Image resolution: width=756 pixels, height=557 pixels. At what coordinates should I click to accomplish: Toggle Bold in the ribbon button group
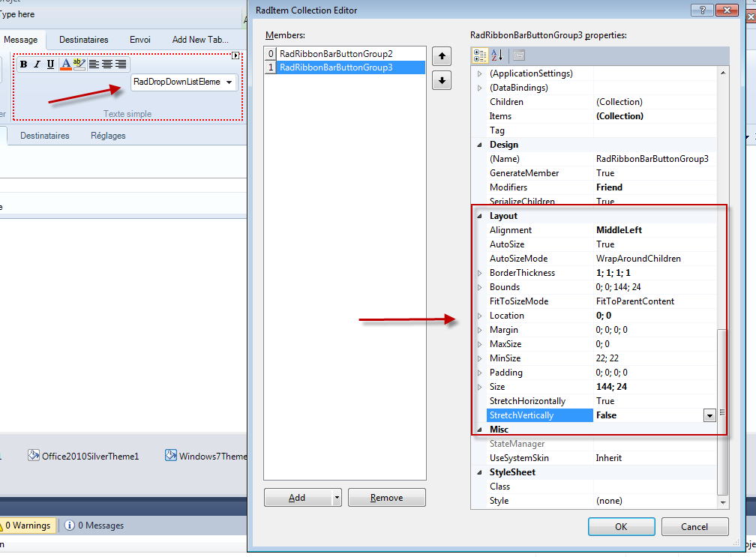coord(23,64)
